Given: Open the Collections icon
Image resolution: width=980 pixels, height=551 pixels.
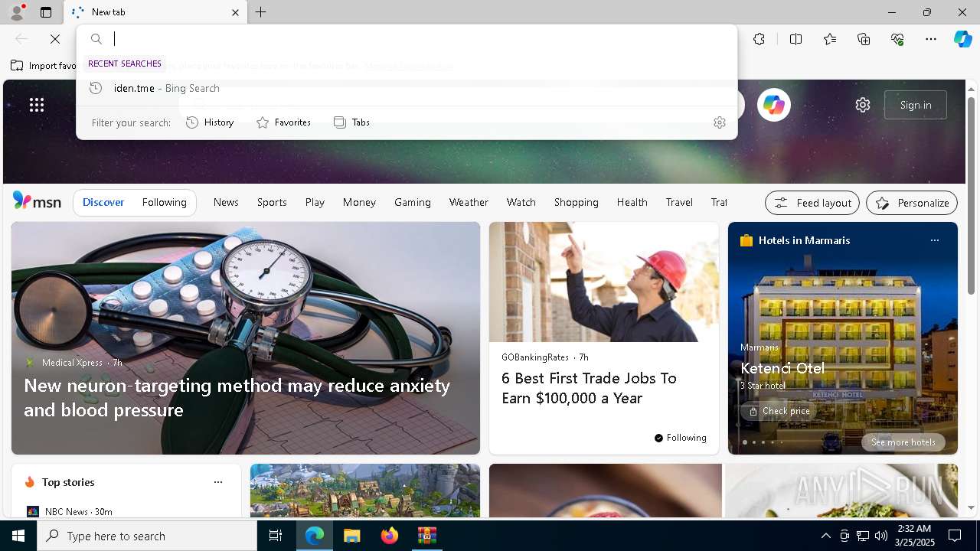Looking at the screenshot, I should click(864, 39).
